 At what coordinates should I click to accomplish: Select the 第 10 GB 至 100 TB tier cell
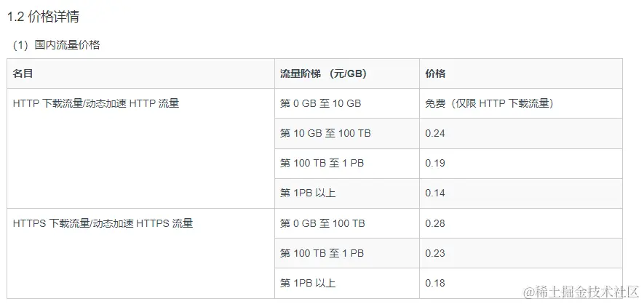coord(347,133)
